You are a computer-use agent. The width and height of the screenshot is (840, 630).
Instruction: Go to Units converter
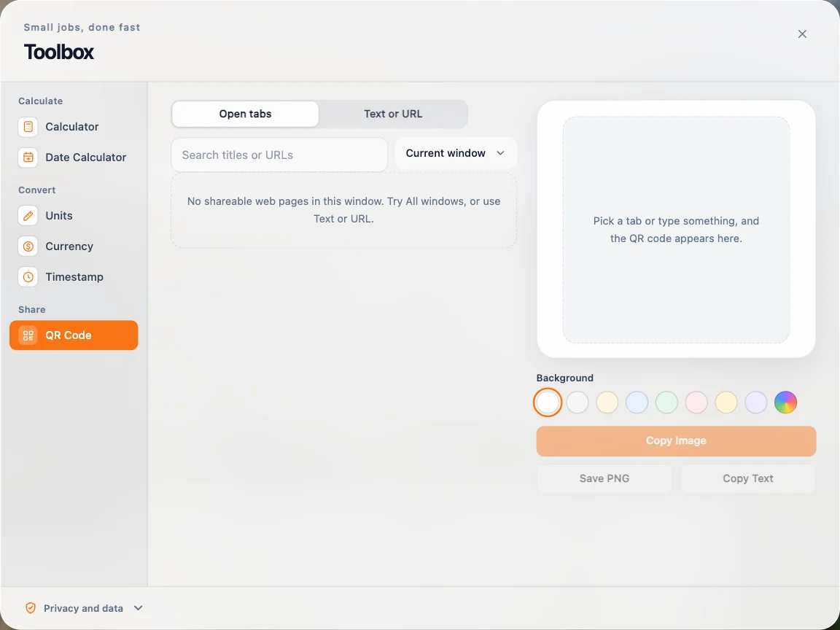(74, 215)
